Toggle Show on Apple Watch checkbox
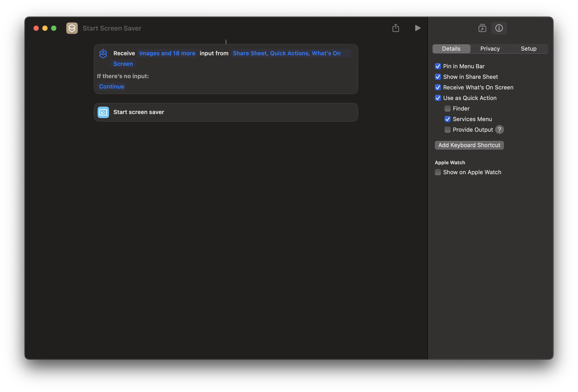The width and height of the screenshot is (578, 392). point(438,172)
